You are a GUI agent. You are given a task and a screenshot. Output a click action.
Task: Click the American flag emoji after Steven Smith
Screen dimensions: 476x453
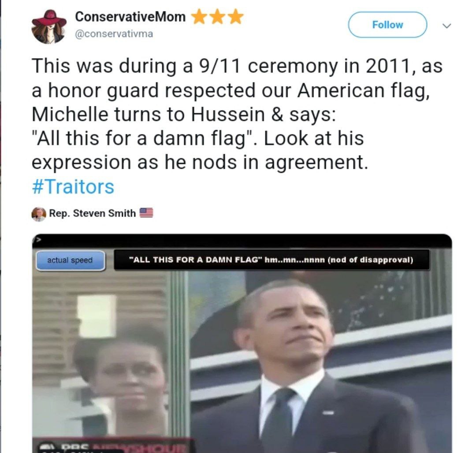[146, 213]
